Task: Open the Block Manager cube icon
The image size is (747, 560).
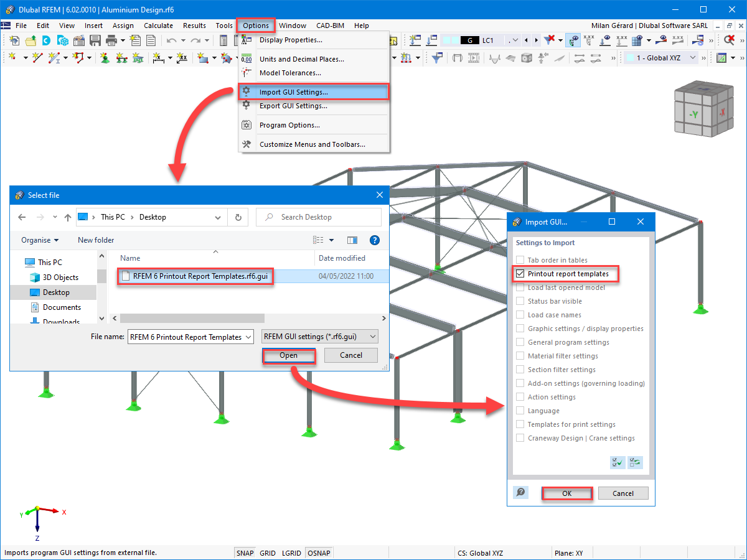Action: (63, 40)
